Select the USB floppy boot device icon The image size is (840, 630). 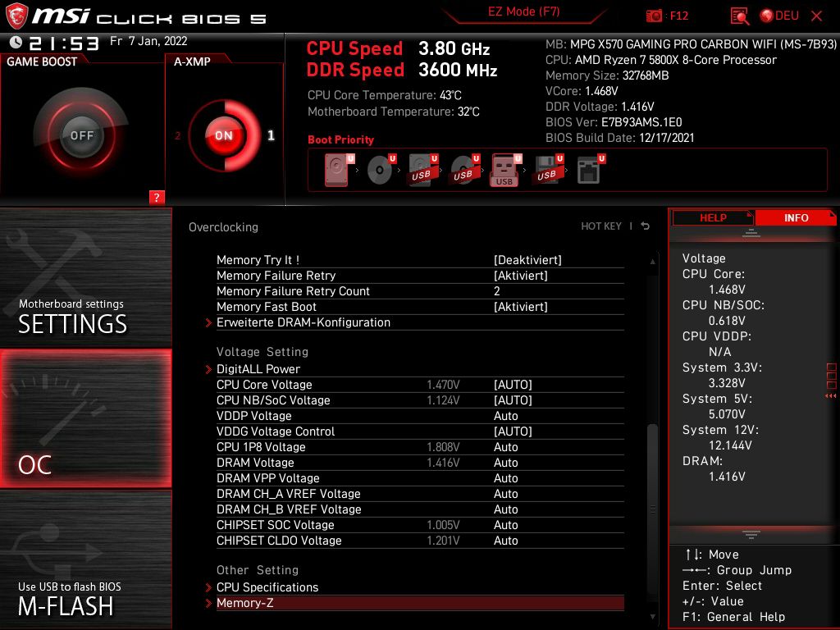tap(548, 170)
